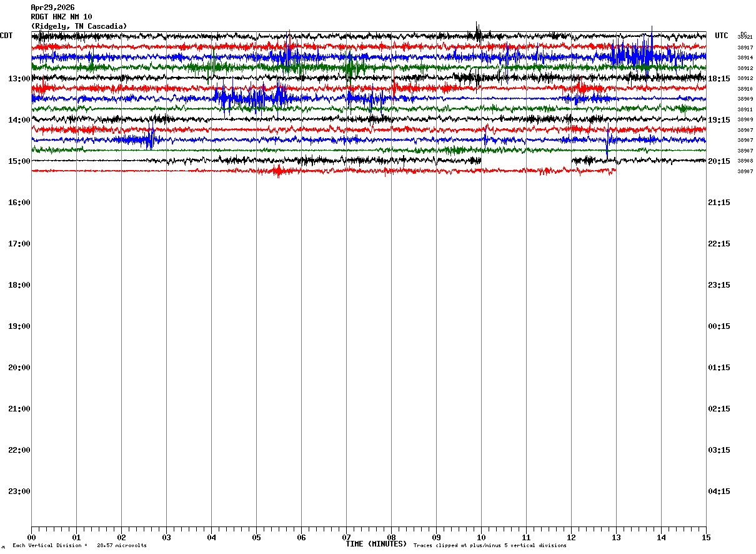Click minute tick label 06 on time axis
Image resolution: width=756 pixels, height=554 pixels.
pos(301,537)
